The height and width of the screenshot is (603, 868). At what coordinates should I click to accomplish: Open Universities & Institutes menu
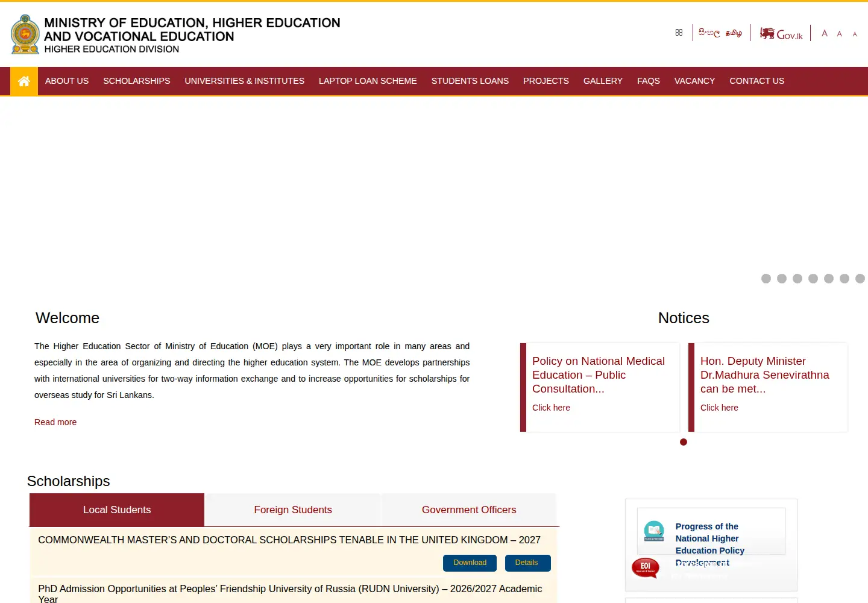(245, 81)
